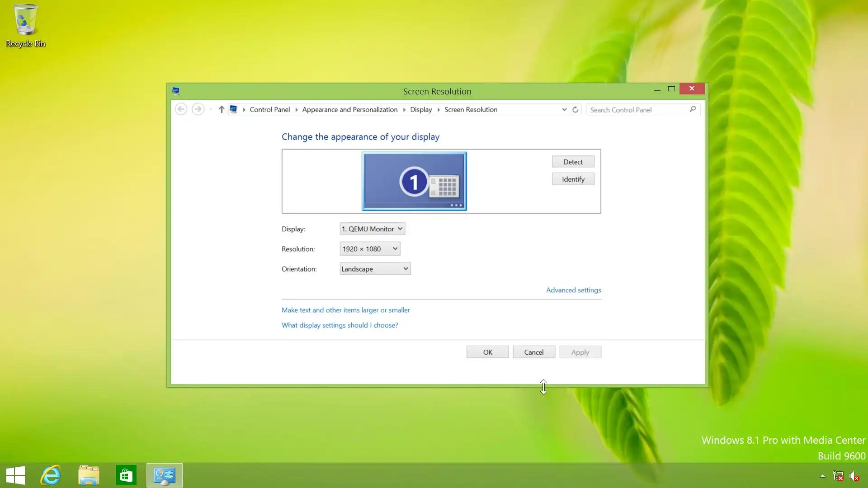
Task: Open the Orientation Landscape dropdown
Action: pyautogui.click(x=375, y=269)
